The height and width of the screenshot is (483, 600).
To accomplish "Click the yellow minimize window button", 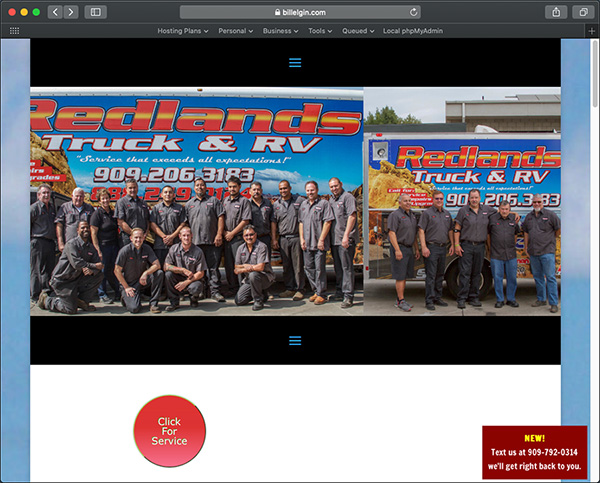I will (24, 12).
